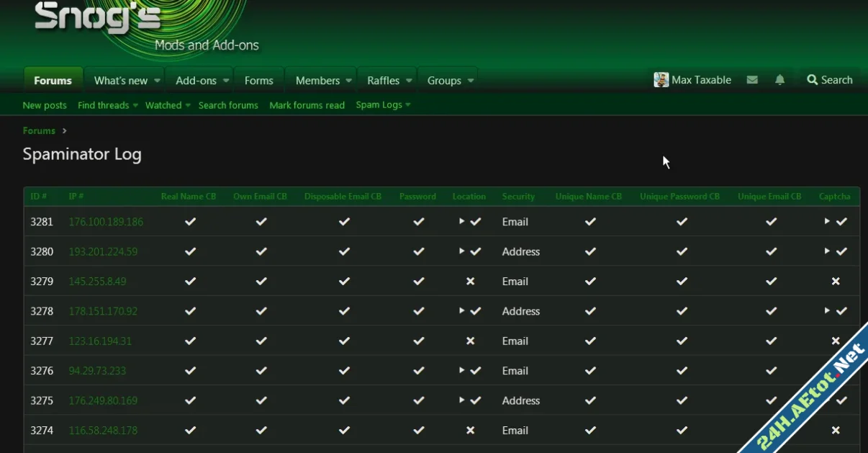Click Location X mark in row 3279
Image resolution: width=868 pixels, height=453 pixels.
tap(470, 282)
